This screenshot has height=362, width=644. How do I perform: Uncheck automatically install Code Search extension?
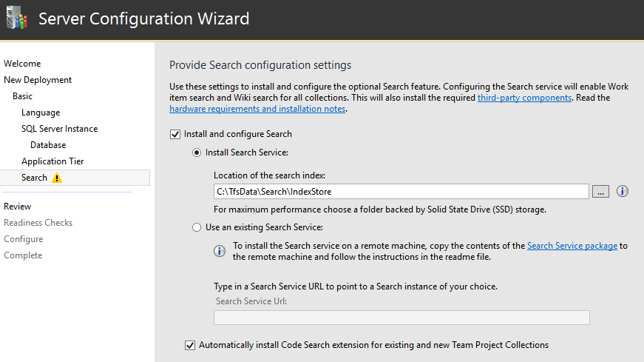point(190,345)
